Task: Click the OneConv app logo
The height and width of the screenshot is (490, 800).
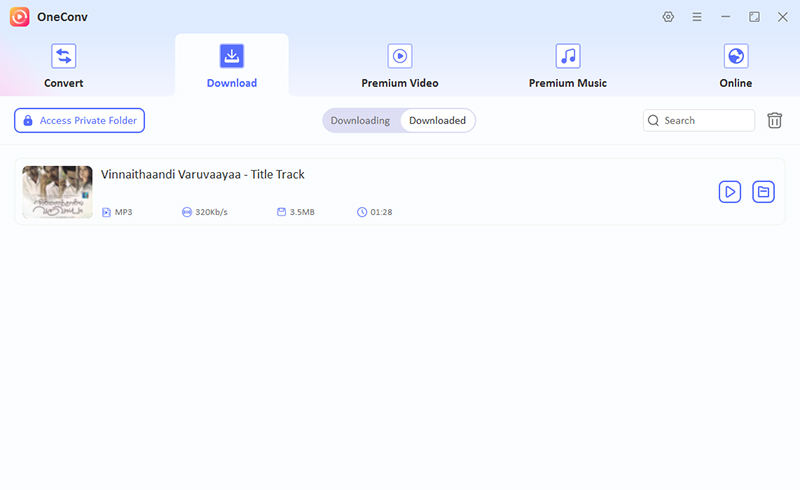Action: 19,17
